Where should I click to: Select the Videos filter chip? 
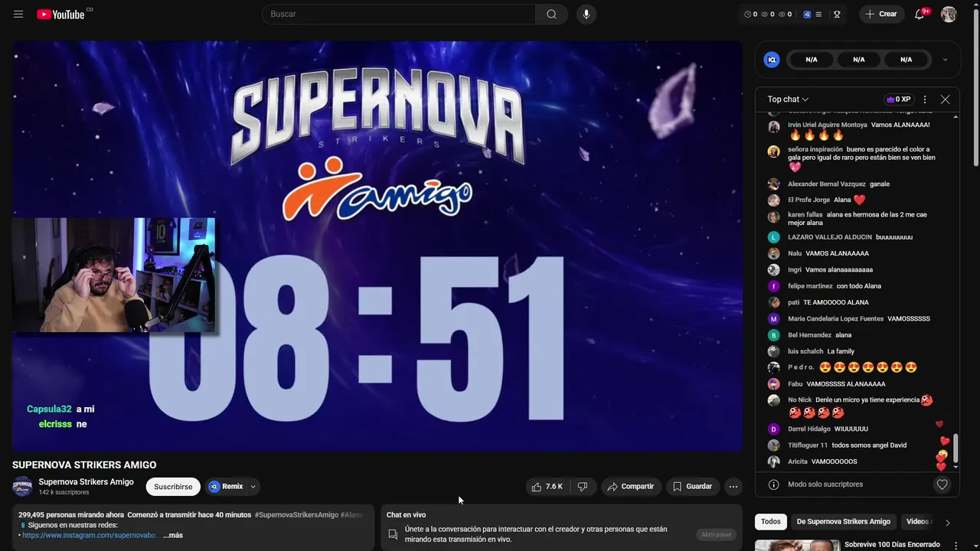917,522
